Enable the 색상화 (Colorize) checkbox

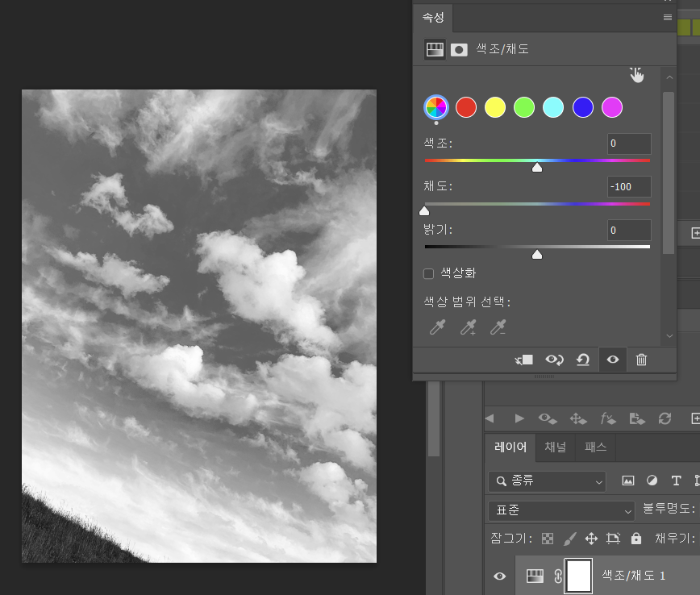point(429,273)
